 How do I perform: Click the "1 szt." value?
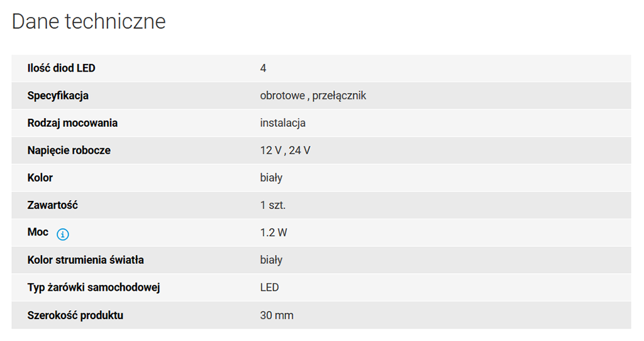pyautogui.click(x=273, y=205)
